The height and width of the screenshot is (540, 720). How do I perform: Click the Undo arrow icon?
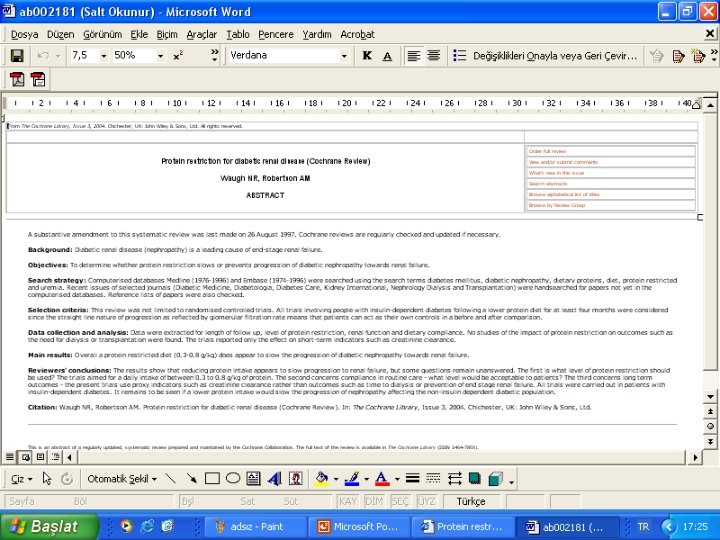coord(44,56)
